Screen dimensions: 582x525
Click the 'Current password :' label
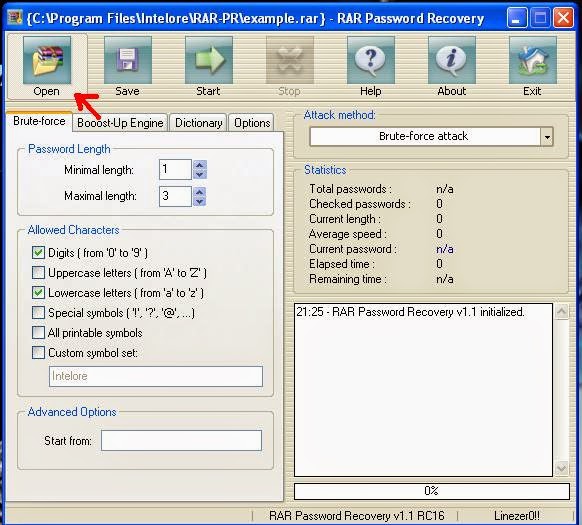coord(353,249)
